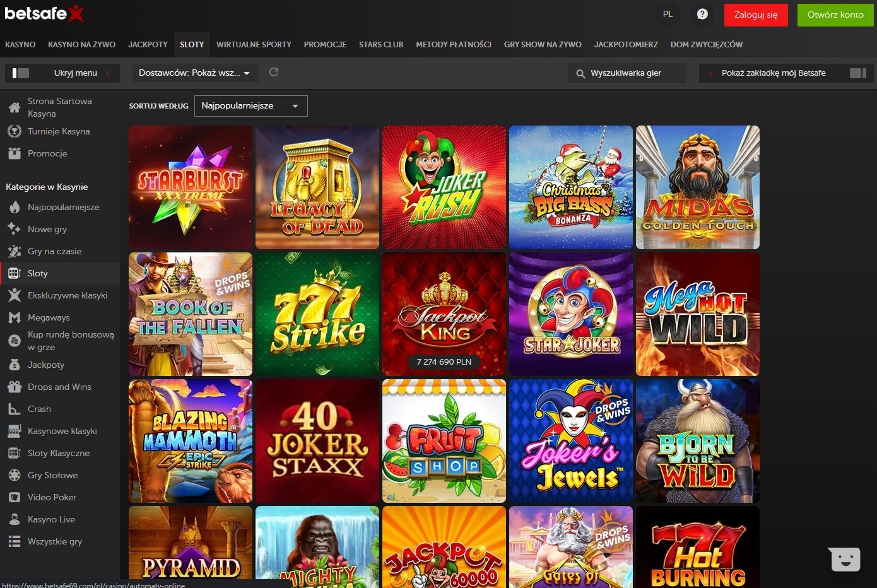Click the Otwórz konto button
877x588 pixels.
(x=835, y=15)
